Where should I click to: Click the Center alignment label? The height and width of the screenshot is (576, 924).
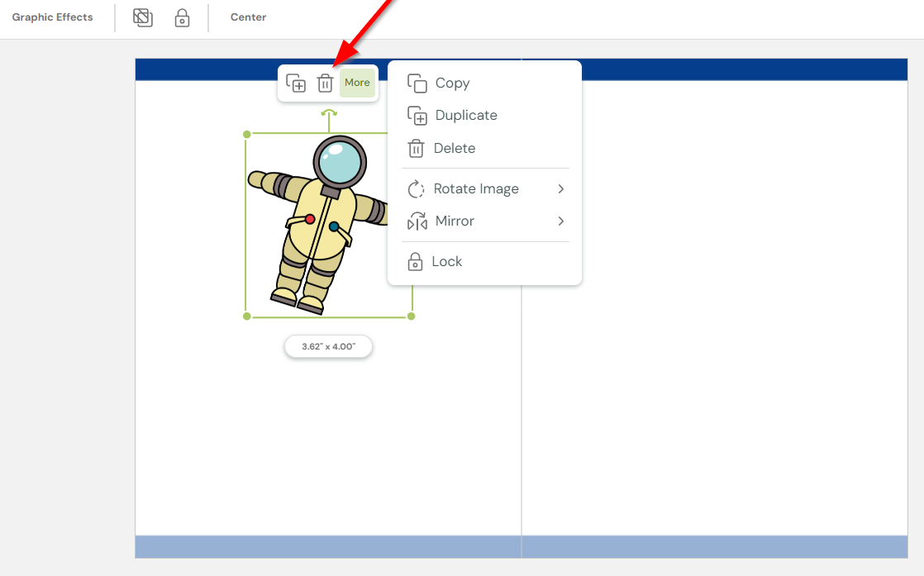click(248, 17)
